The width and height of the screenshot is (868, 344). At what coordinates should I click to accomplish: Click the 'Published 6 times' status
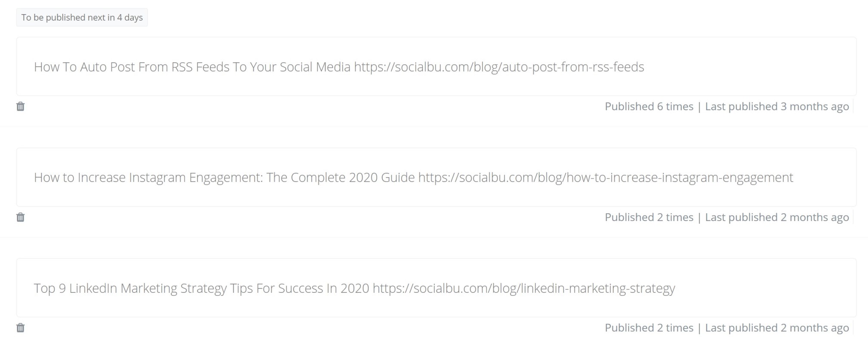649,106
